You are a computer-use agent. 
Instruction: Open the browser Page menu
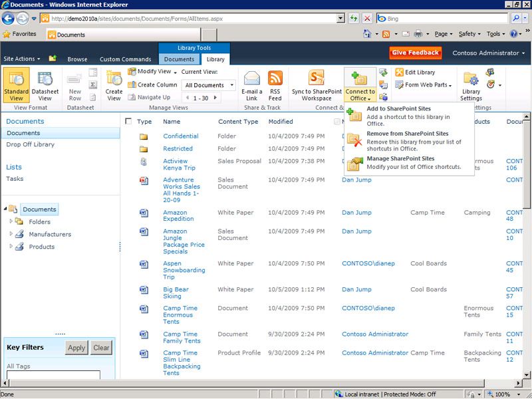click(444, 34)
